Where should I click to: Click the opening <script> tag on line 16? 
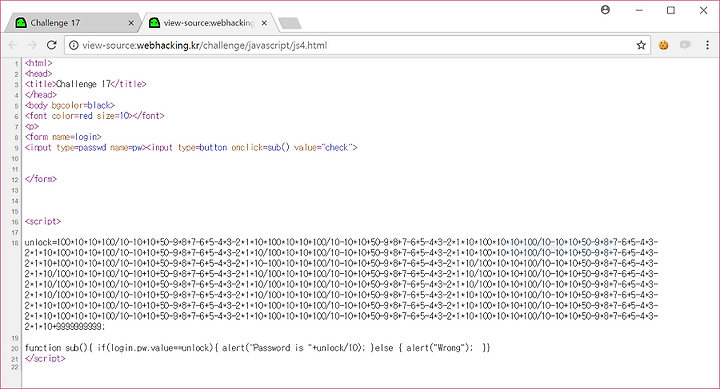[43, 221]
